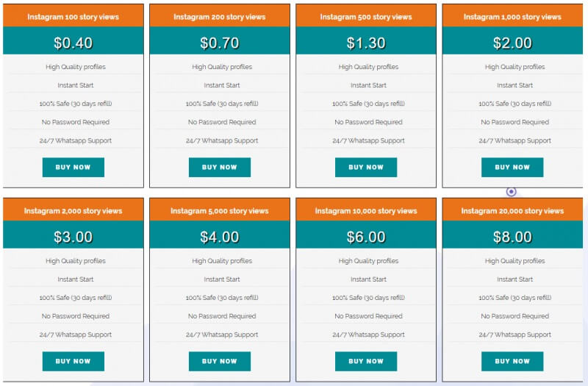Click the $3.00 price banner
588x386 pixels.
click(73, 235)
